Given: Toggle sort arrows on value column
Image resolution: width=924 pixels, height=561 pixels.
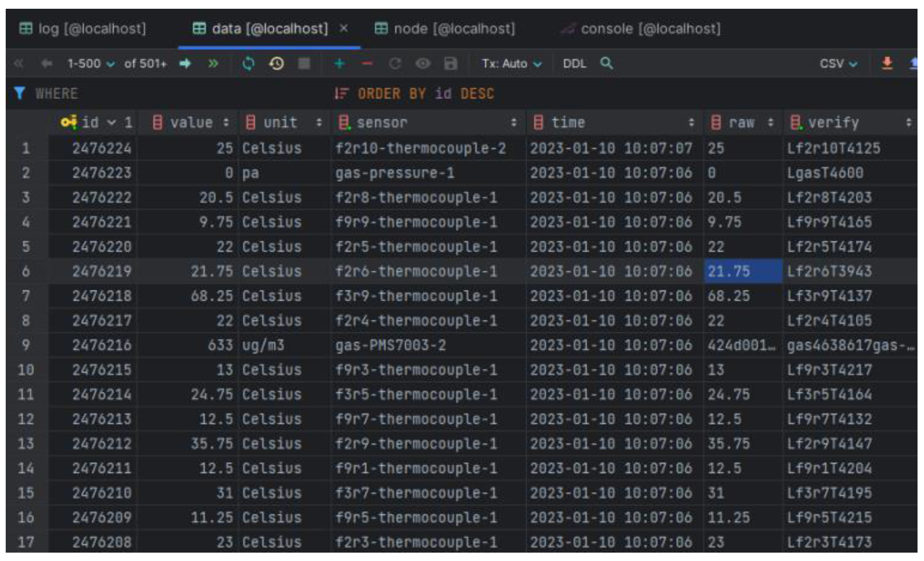Looking at the screenshot, I should (226, 123).
